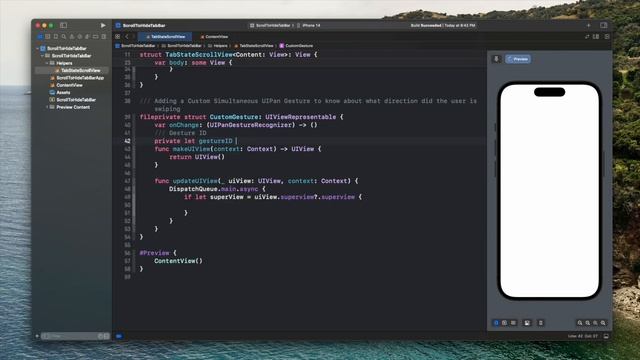Open the Report navigator icon
Viewport: 640px width, 360px height.
tap(104, 37)
